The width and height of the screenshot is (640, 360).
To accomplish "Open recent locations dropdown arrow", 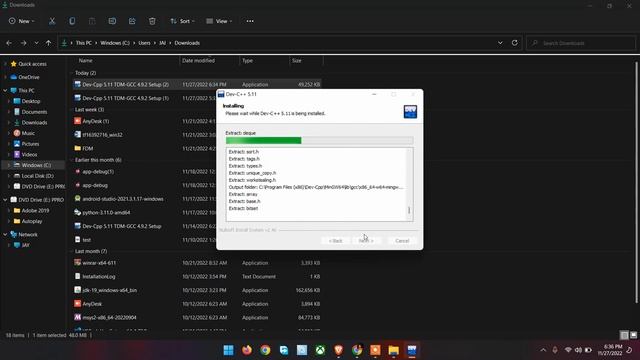I will click(x=36, y=43).
